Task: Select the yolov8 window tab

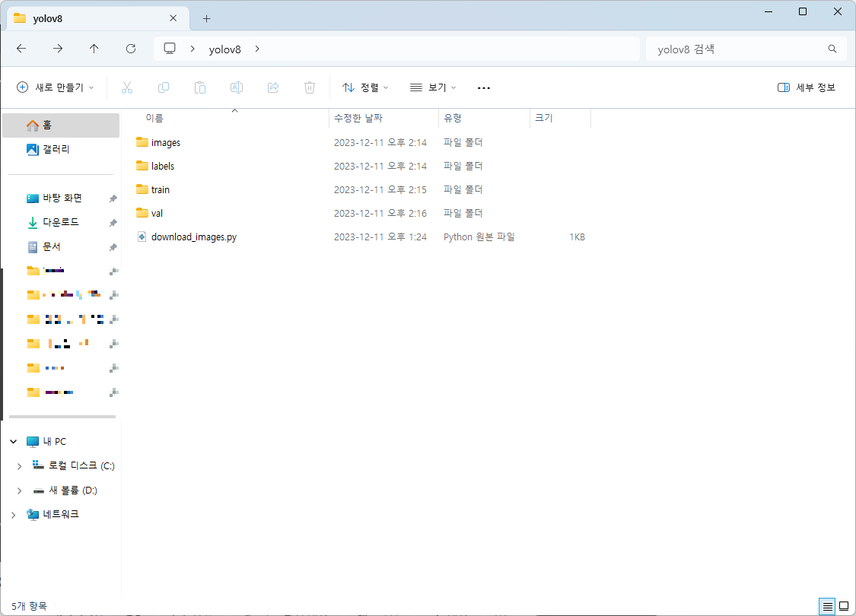Action: tap(98, 18)
